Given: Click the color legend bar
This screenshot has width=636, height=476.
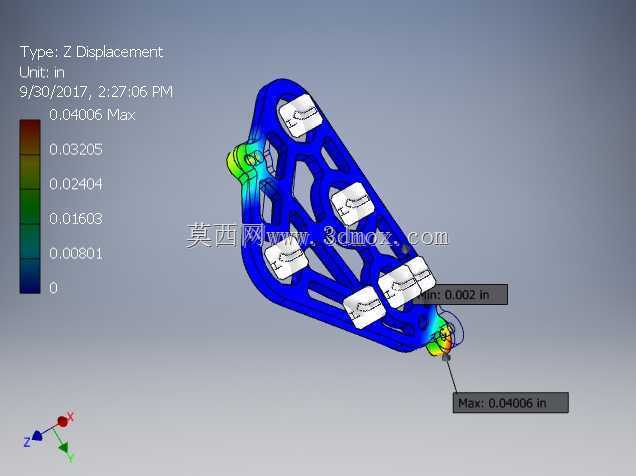Looking at the screenshot, I should [30, 206].
